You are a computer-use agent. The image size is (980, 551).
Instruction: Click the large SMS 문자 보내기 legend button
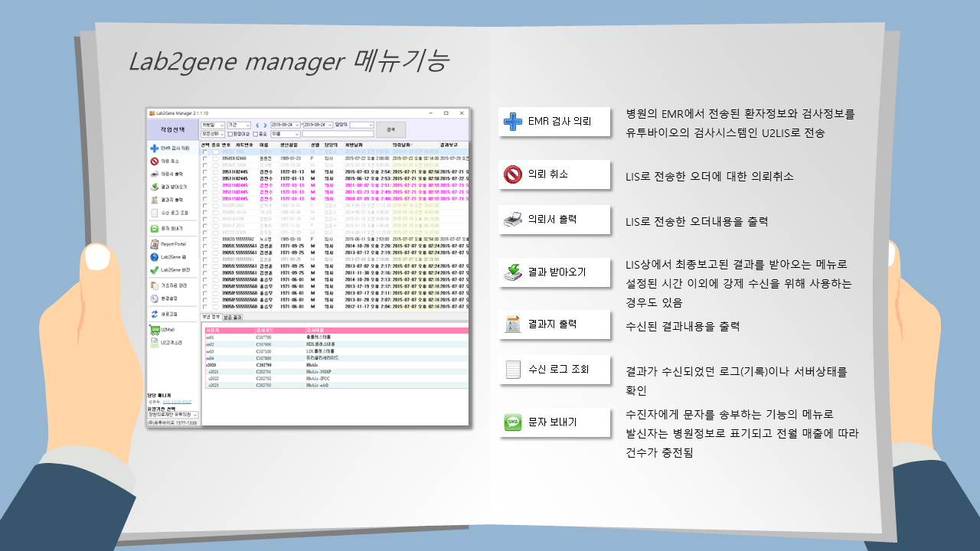(x=554, y=422)
